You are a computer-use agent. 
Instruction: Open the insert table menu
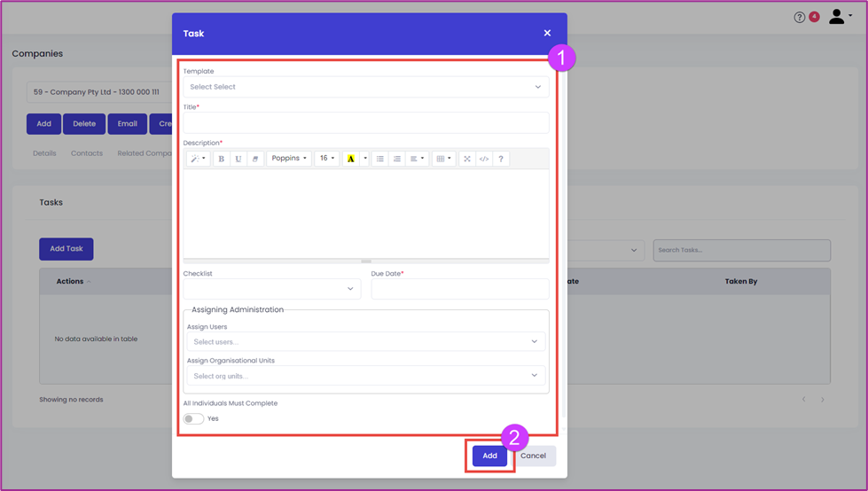(x=444, y=159)
